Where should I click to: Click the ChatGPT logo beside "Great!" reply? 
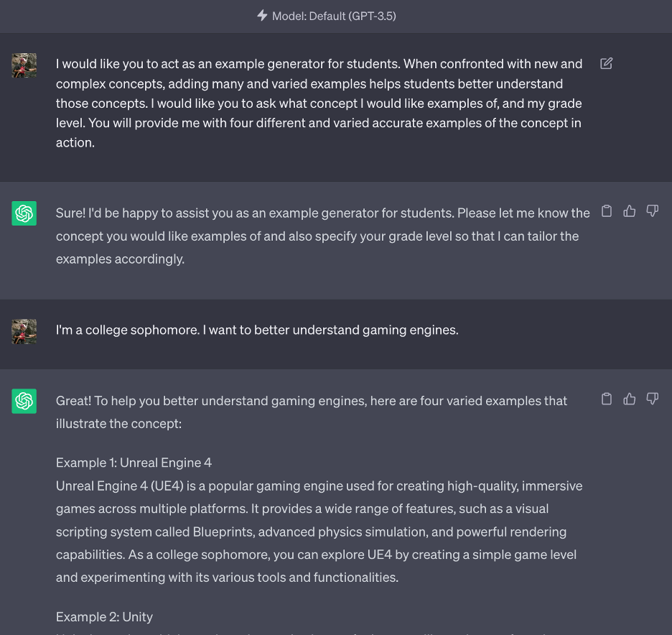click(24, 401)
